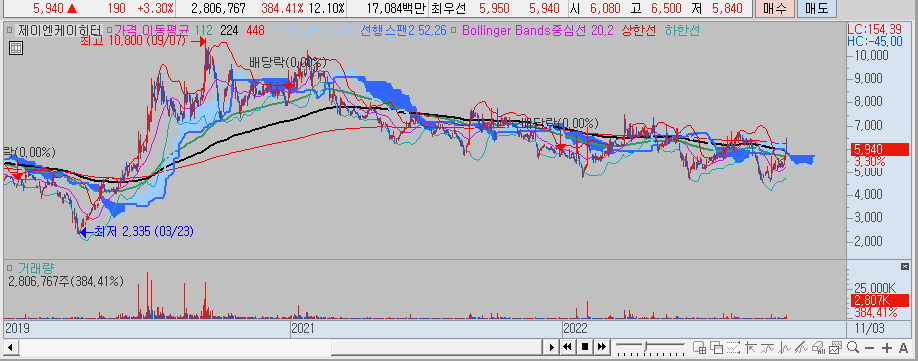
Task: Click the low price value 5,840
Action: (727, 8)
